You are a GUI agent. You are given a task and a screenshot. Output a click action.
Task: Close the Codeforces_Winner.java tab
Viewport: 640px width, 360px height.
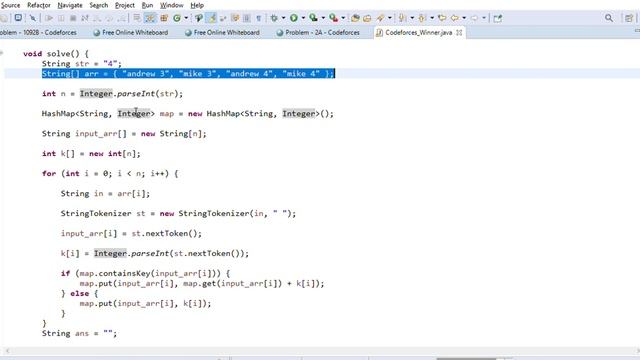pos(459,32)
